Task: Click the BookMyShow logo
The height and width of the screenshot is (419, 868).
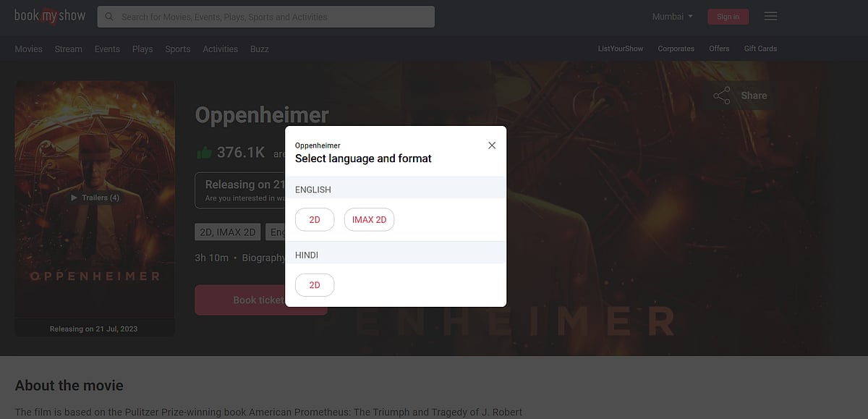Action: [x=50, y=16]
